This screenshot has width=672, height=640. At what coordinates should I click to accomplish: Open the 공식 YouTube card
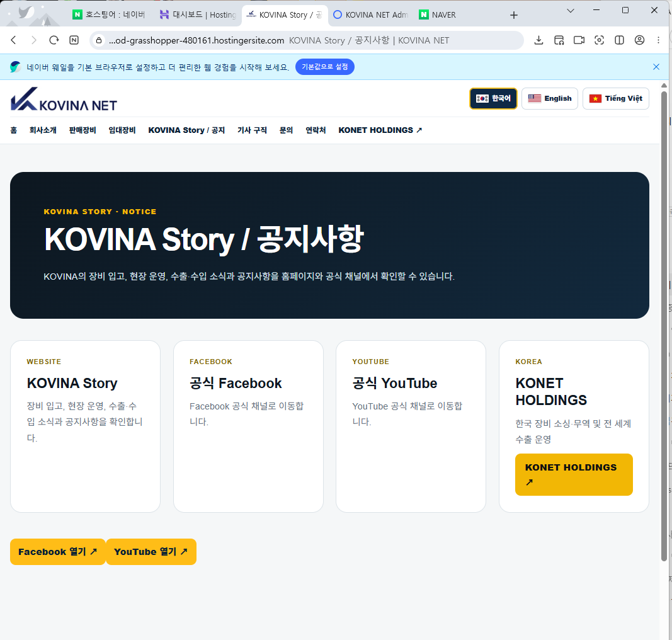click(411, 426)
